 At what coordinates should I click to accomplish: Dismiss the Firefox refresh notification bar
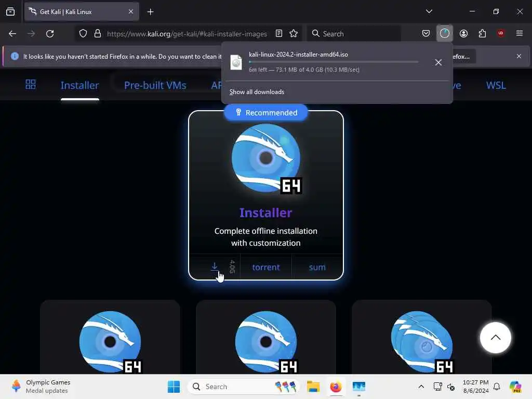coord(519,56)
